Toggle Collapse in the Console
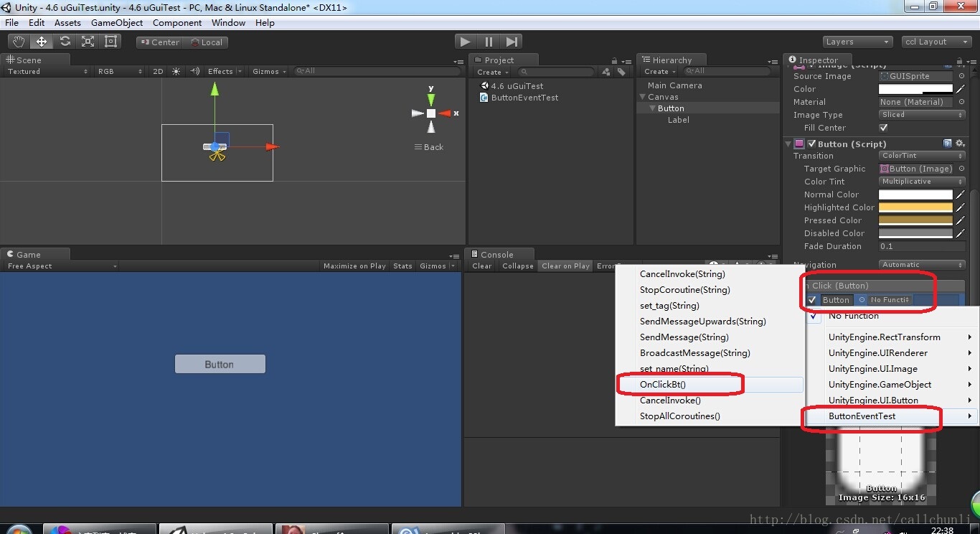The image size is (980, 534). click(x=517, y=266)
